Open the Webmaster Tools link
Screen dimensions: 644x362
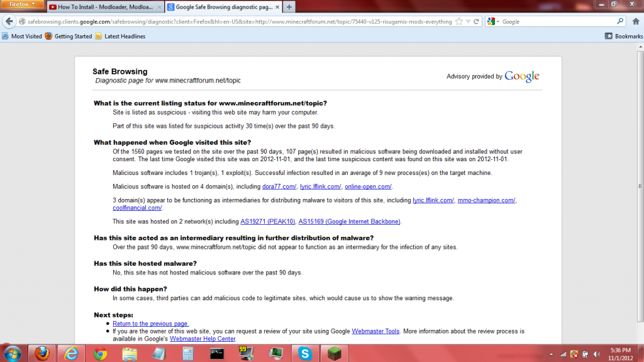tap(375, 331)
